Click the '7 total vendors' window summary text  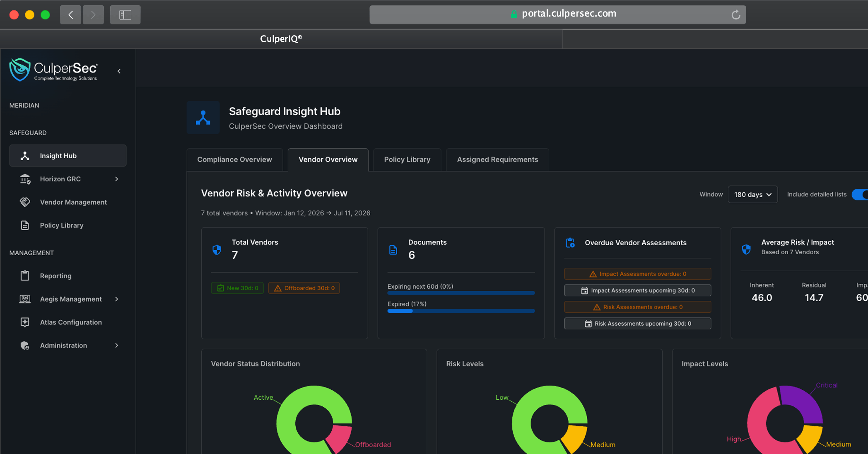point(286,213)
